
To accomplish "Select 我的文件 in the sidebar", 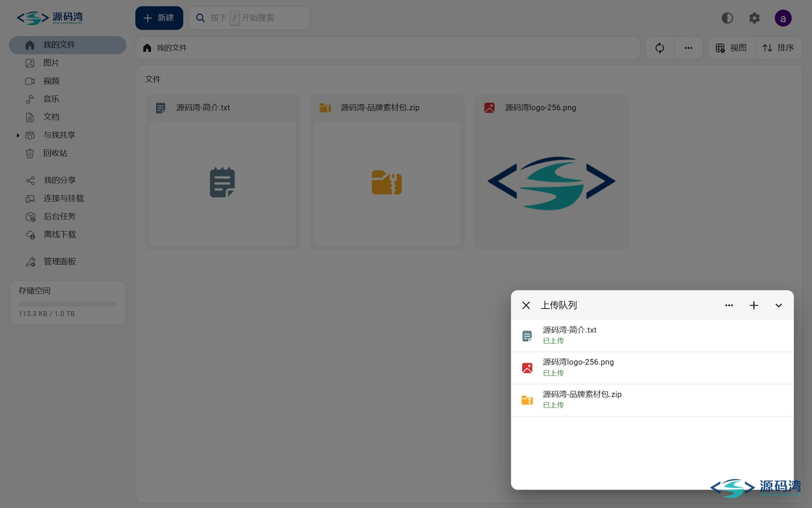I will (x=67, y=45).
